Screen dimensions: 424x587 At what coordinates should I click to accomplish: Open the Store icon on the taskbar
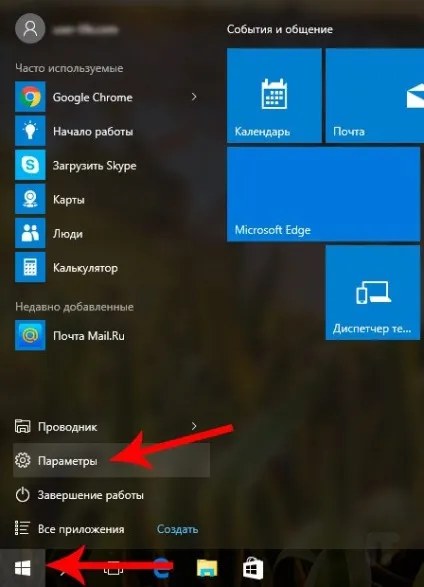(253, 569)
